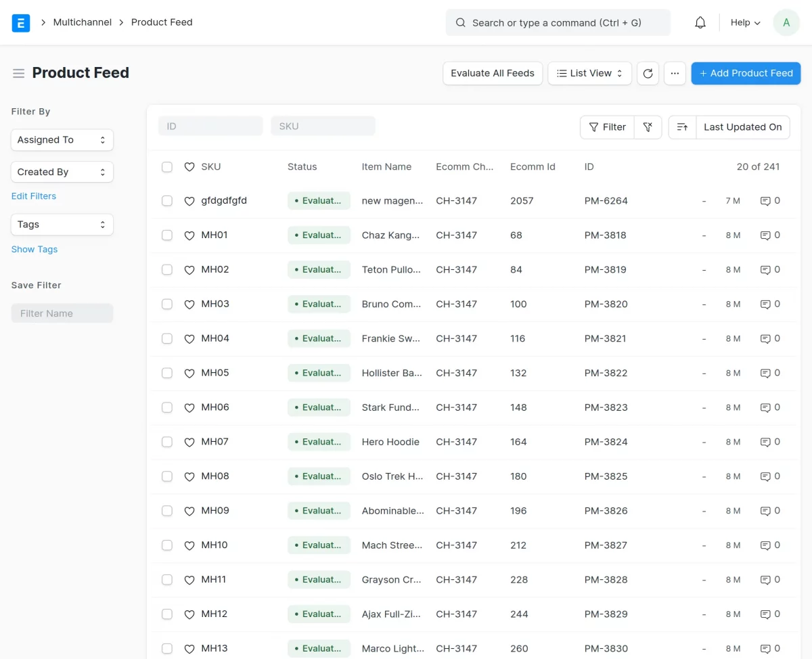Click the sort-direction icon before Last Updated On

click(681, 127)
